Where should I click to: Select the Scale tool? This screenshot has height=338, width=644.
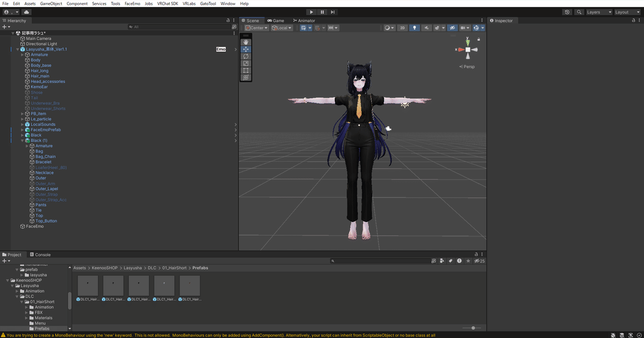246,63
